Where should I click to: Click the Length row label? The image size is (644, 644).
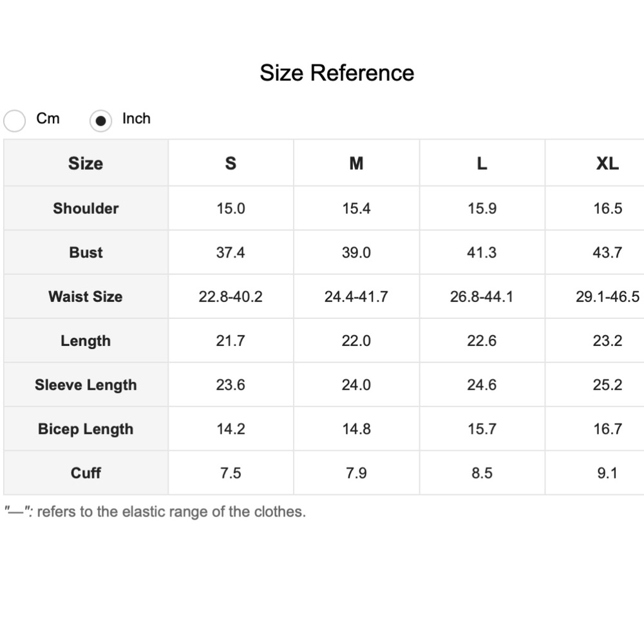point(86,341)
